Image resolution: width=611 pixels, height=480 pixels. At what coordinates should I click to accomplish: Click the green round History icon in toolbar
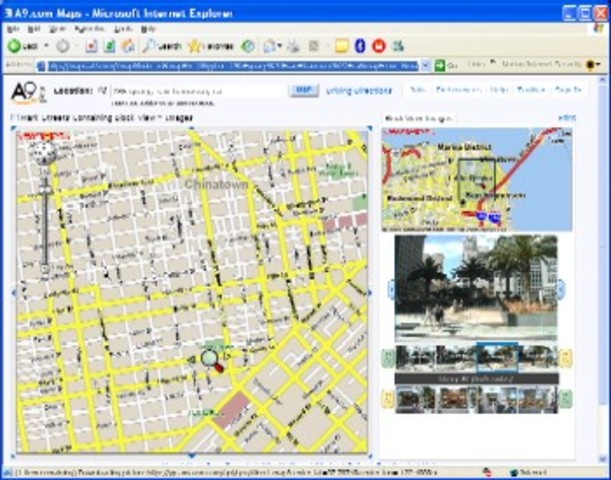coord(248,46)
